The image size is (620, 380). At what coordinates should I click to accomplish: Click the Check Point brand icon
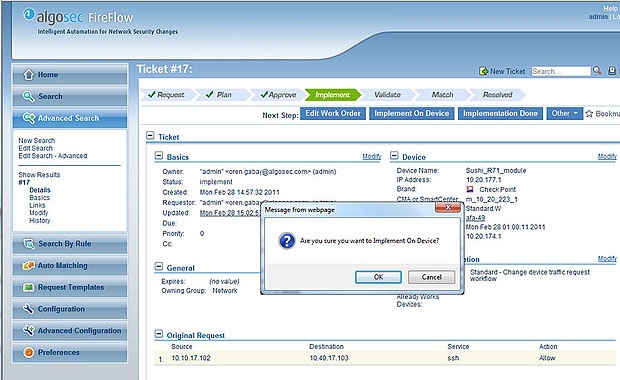(x=470, y=189)
